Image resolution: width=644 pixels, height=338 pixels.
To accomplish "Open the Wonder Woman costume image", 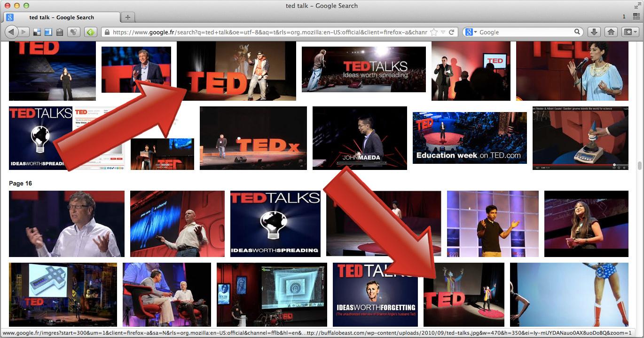I will (x=569, y=295).
